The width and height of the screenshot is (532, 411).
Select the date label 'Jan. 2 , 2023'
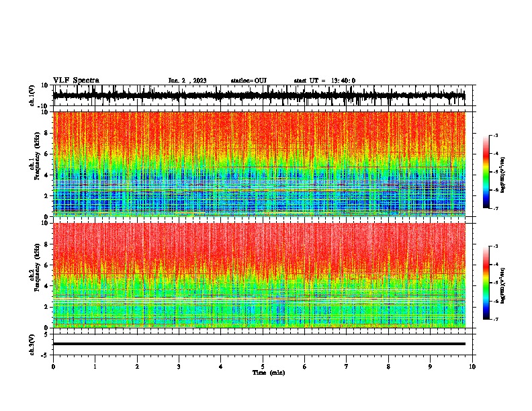[187, 81]
